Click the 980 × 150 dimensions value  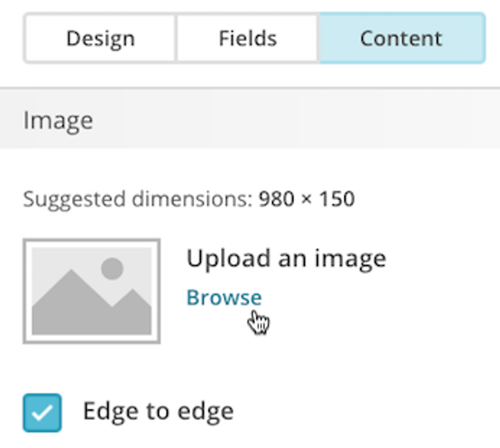pyautogui.click(x=307, y=199)
